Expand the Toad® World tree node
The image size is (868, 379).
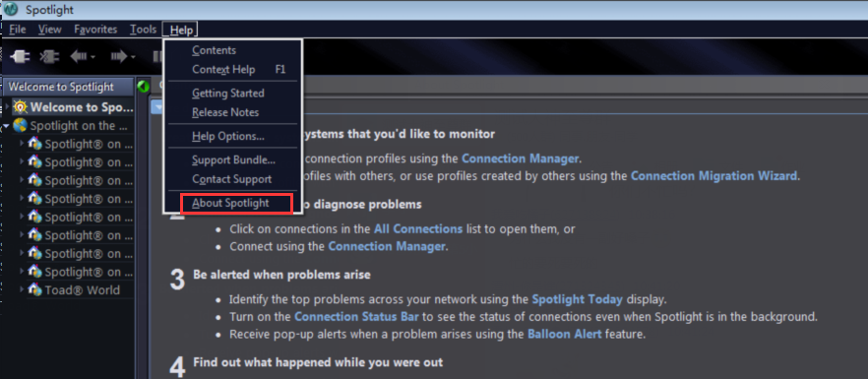pyautogui.click(x=23, y=289)
